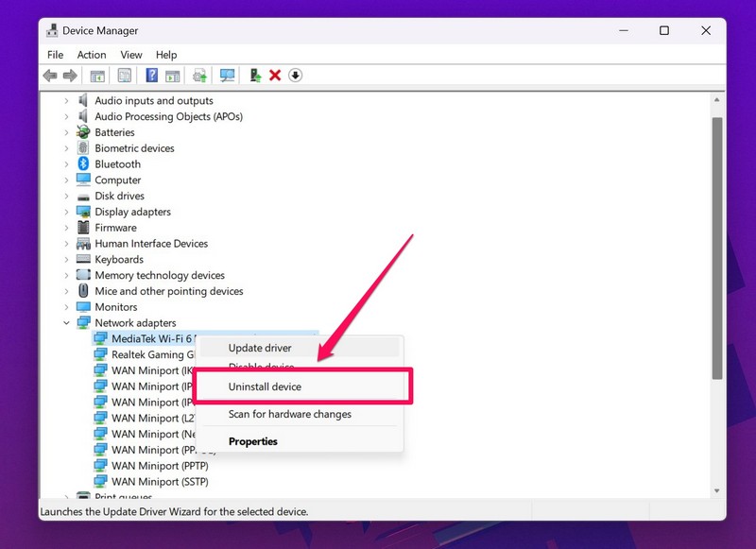Click the black down-arrow disable device icon

[296, 76]
